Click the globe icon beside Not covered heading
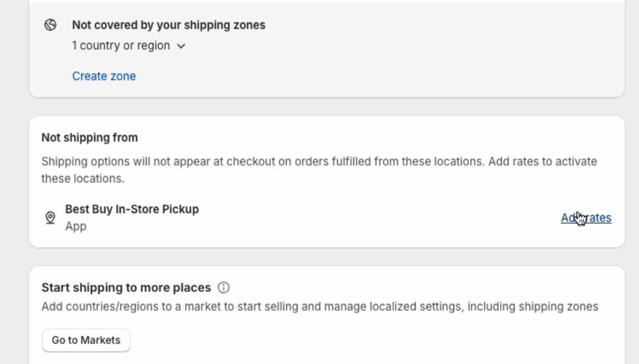The width and height of the screenshot is (639, 364). pos(51,26)
